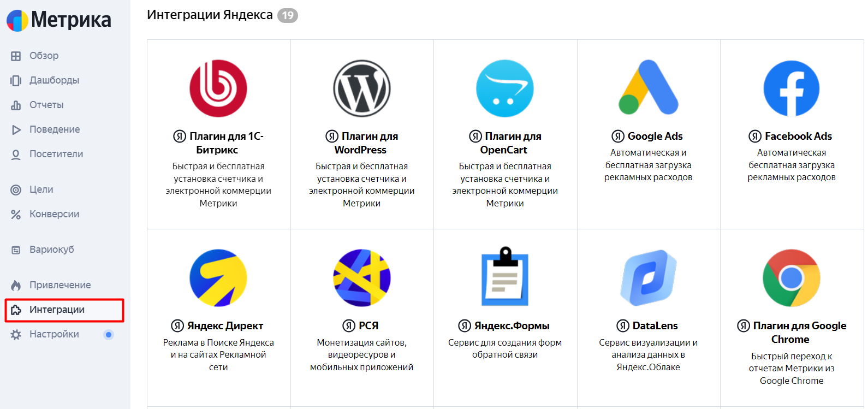
Task: Open the Обзор menu item
Action: pyautogui.click(x=44, y=56)
